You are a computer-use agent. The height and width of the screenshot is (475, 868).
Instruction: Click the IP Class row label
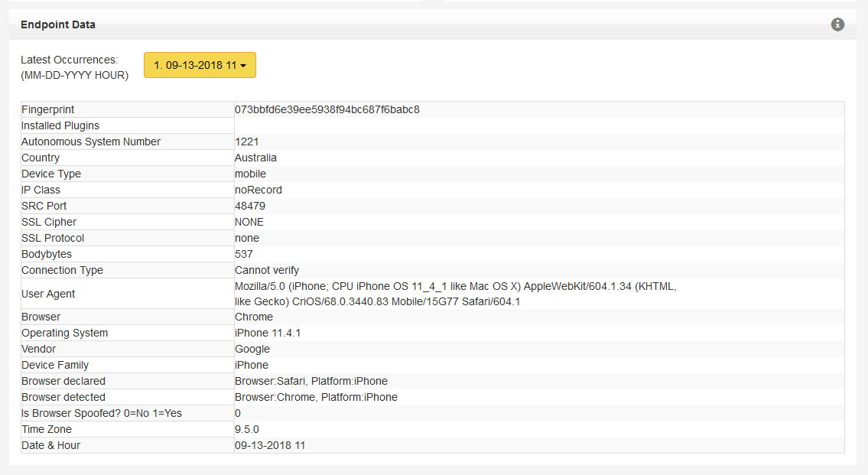[41, 190]
